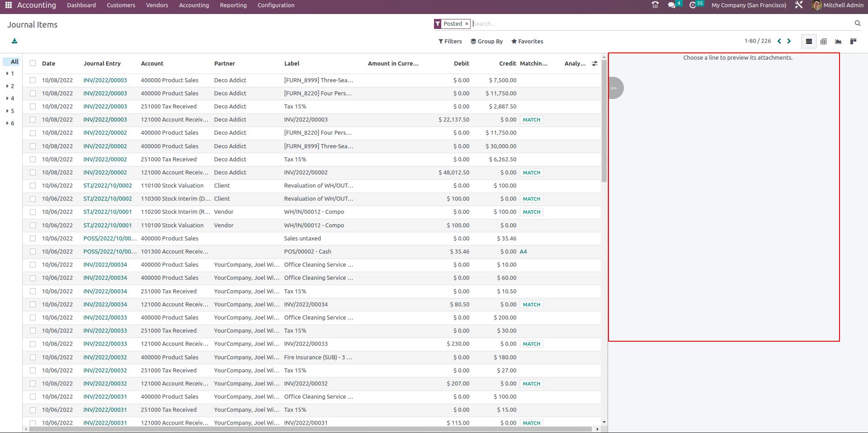The height and width of the screenshot is (433, 868).
Task: Click the horizontal scrollbar of the list
Action: click(x=311, y=429)
